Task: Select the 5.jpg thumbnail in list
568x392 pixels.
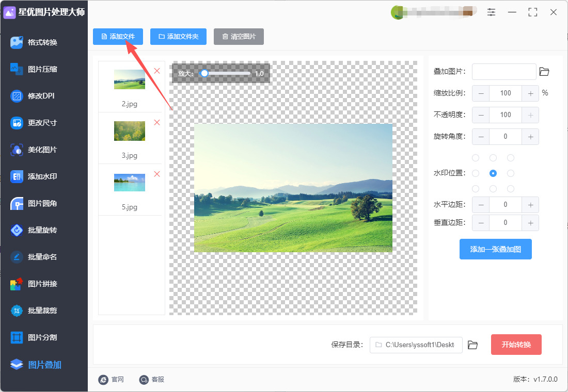Action: (x=130, y=183)
